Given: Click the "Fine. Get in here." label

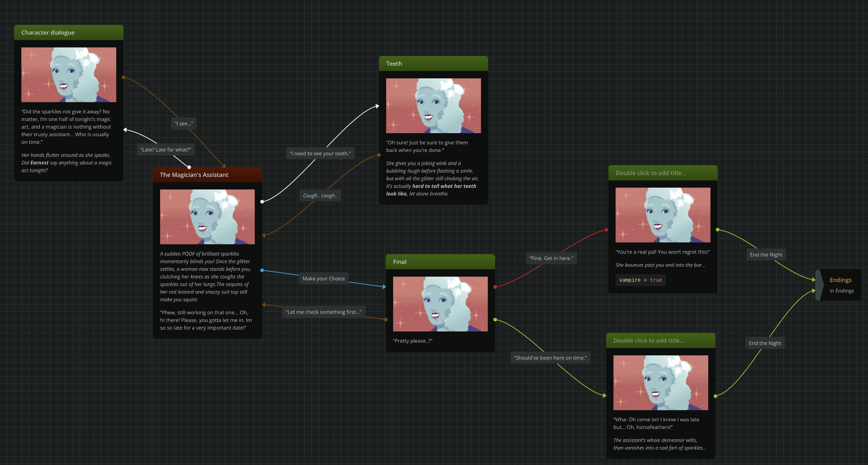Looking at the screenshot, I should [551, 258].
